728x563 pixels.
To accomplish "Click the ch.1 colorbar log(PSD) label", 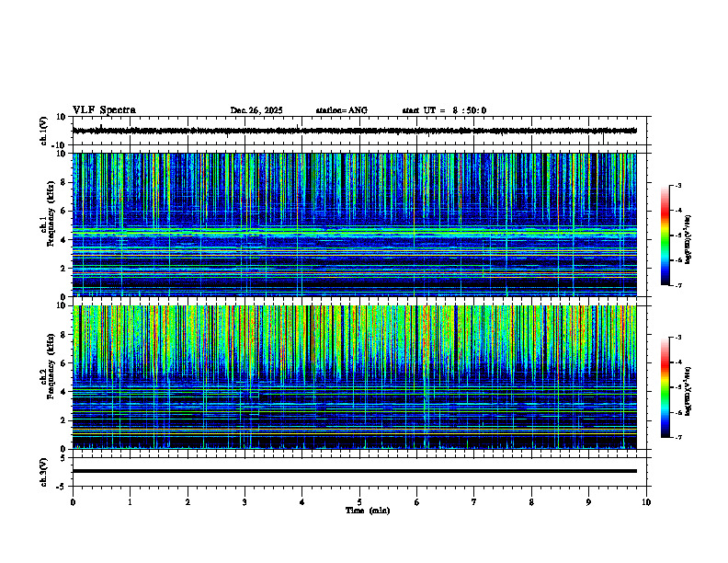I will pyautogui.click(x=688, y=240).
